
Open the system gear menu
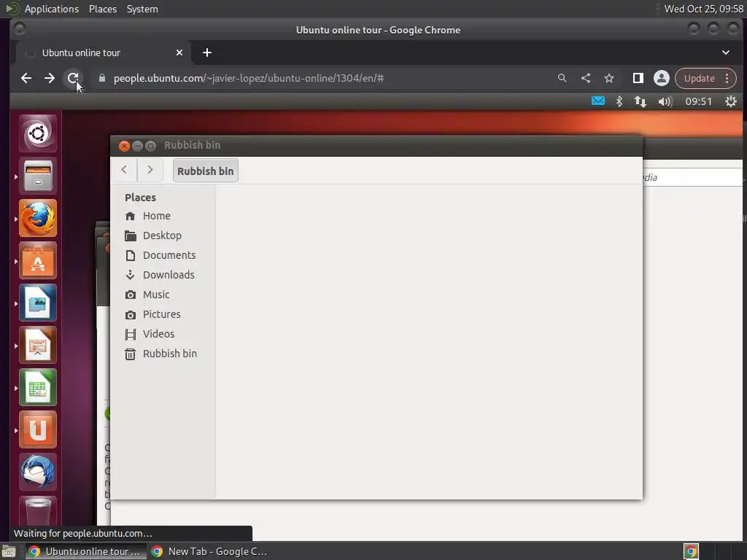731,101
